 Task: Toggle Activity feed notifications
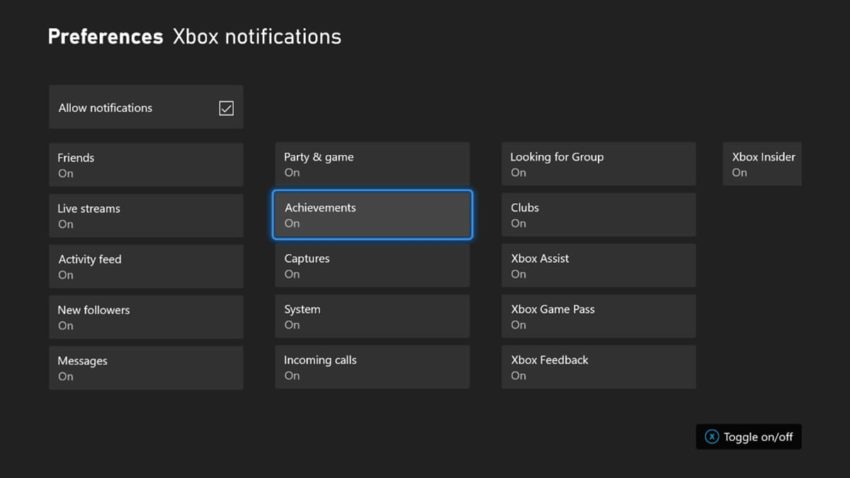click(146, 266)
